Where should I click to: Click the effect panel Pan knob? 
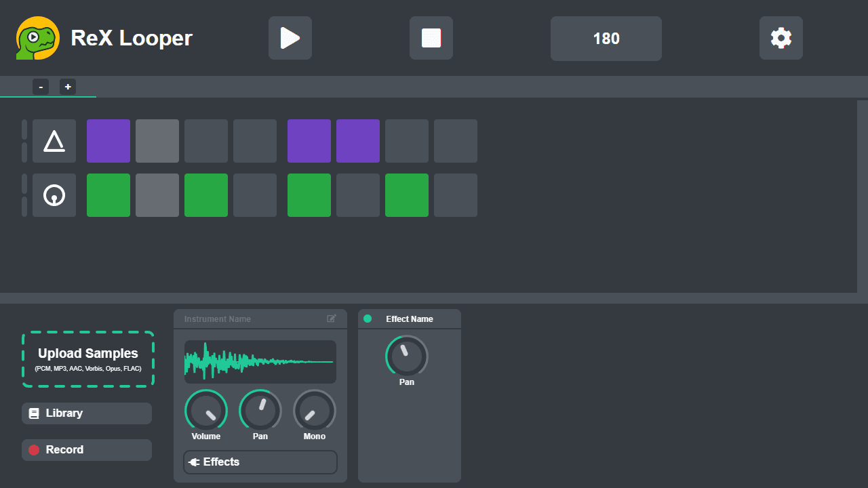pyautogui.click(x=407, y=356)
